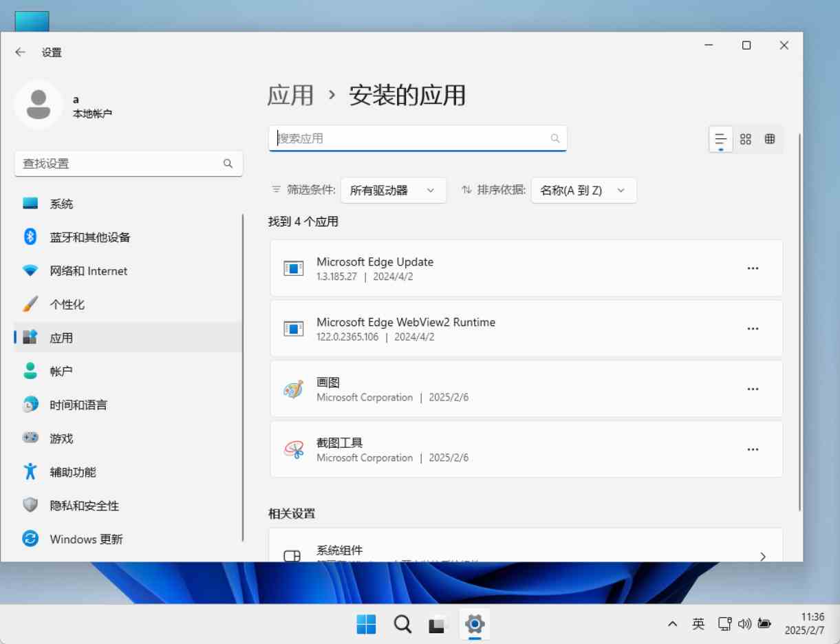Image resolution: width=840 pixels, height=644 pixels.
Task: Open more options menu for 截图工具
Action: (753, 450)
